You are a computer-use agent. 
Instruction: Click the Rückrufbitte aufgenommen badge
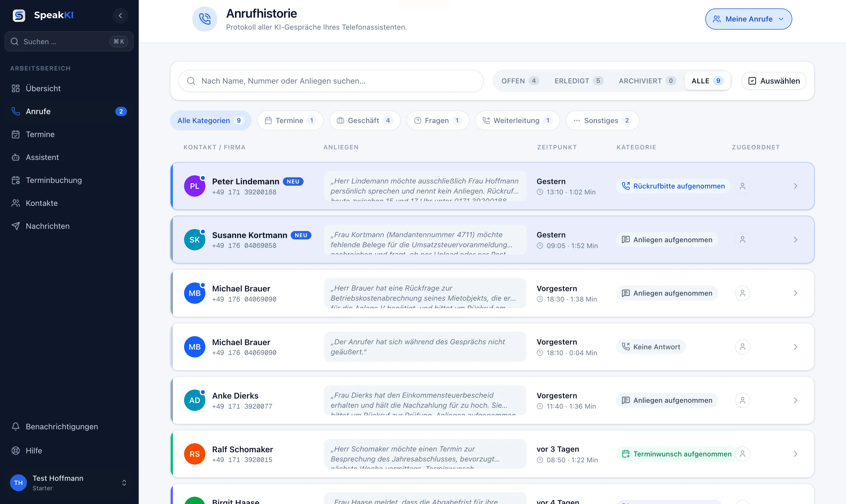673,186
